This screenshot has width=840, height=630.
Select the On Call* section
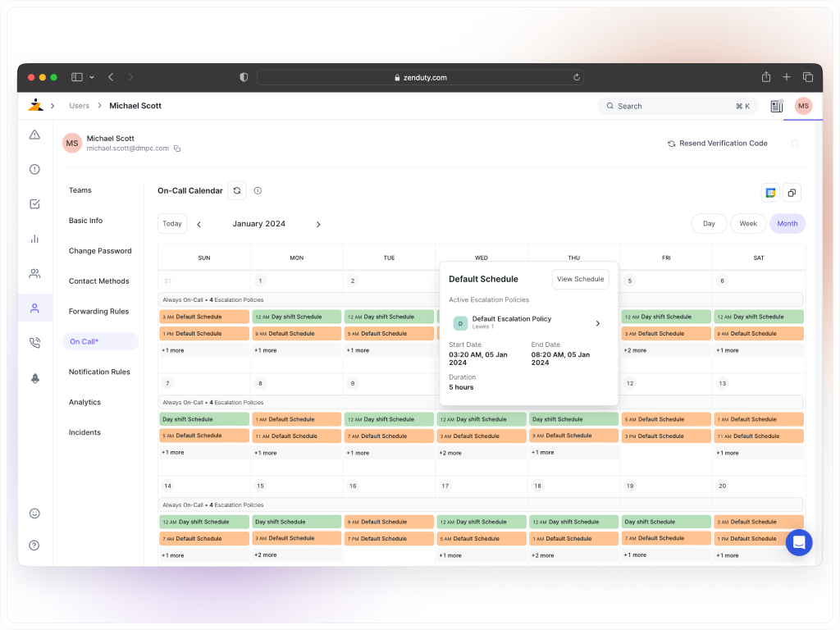coord(100,341)
